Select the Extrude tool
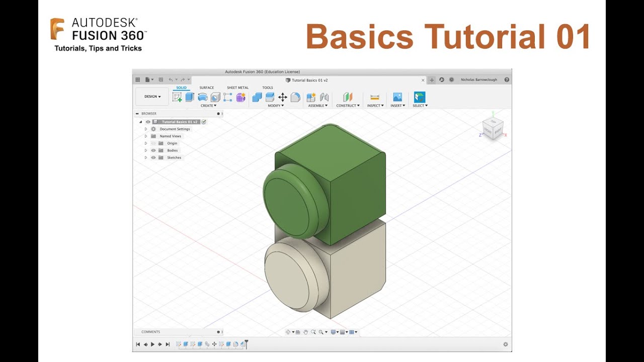 click(190, 97)
